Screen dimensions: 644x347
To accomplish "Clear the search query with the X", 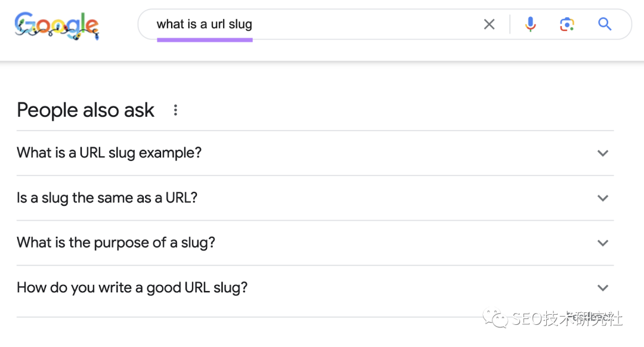I will 489,24.
